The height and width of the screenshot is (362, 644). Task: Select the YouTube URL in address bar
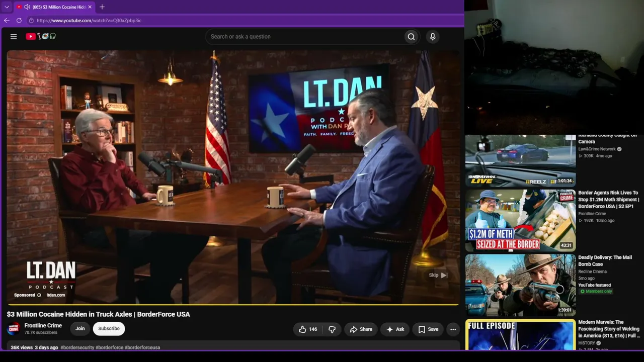click(x=89, y=21)
